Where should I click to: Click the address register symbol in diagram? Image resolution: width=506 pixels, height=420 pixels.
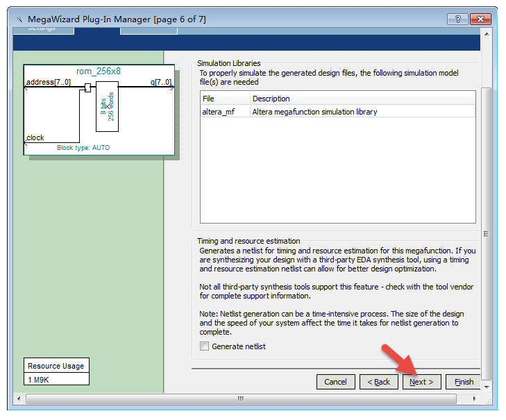[x=87, y=87]
